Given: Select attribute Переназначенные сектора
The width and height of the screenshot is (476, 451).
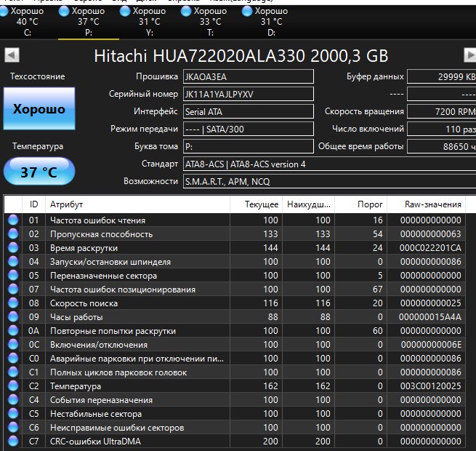Looking at the screenshot, I should coord(103,276).
